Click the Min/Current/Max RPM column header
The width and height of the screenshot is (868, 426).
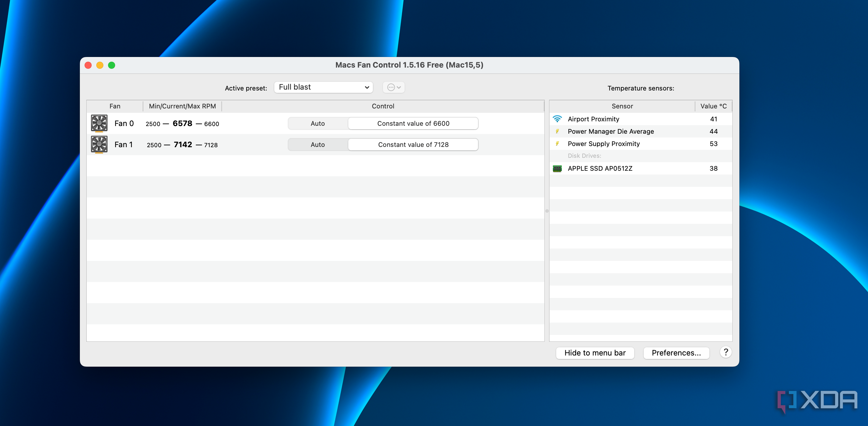pyautogui.click(x=182, y=106)
